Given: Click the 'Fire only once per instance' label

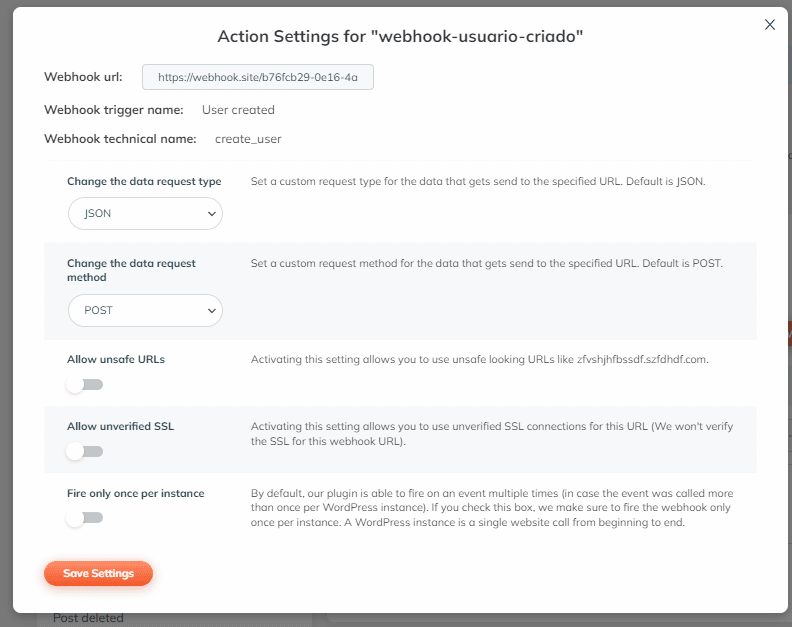Looking at the screenshot, I should point(135,493).
